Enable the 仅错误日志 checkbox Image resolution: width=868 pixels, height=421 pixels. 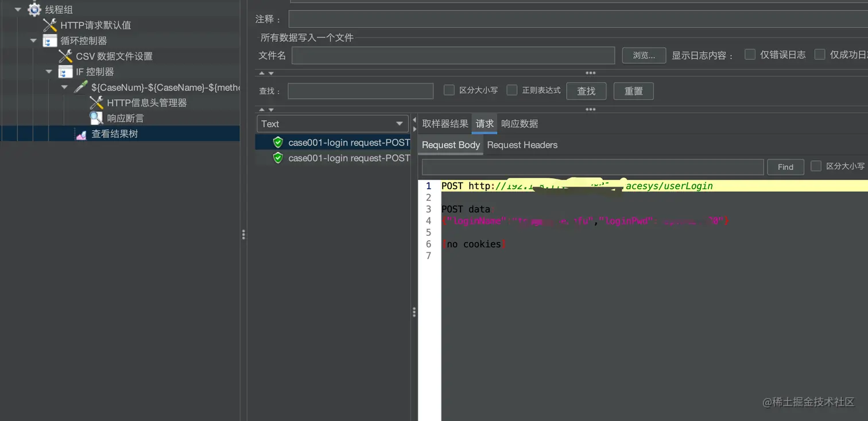(750, 54)
